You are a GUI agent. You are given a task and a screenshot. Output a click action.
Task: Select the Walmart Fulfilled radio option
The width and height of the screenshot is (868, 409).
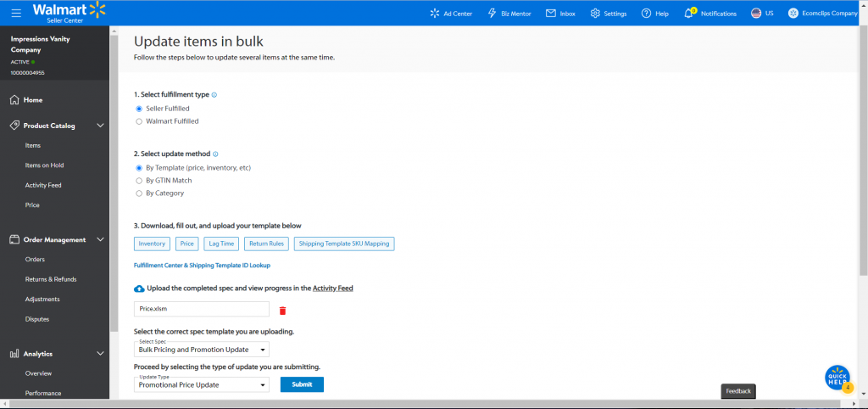[x=140, y=121]
